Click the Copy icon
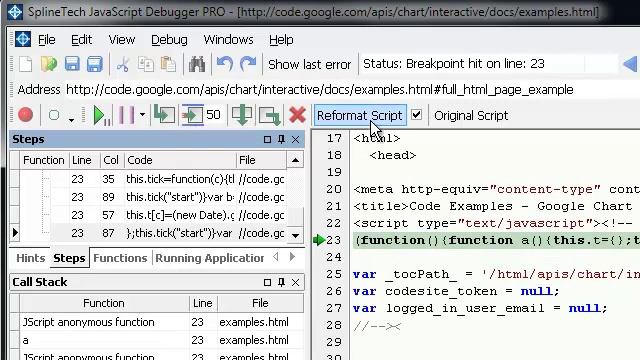This screenshot has width=640, height=360. 145,64
